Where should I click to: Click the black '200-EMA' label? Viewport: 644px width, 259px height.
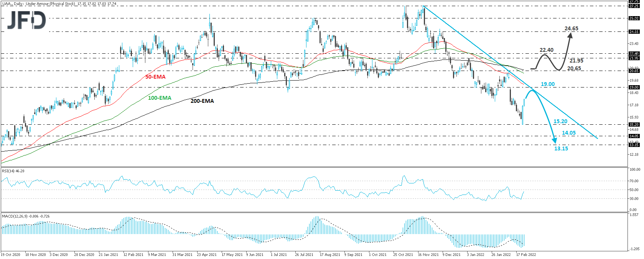[202, 101]
